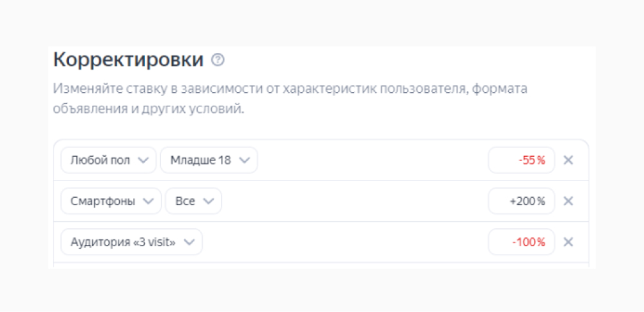Open the Аудитория «3 visit» dropdown

[x=131, y=242]
